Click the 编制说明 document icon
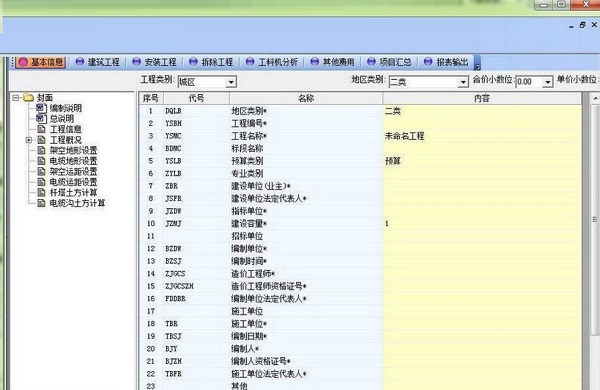Viewport: 600px width, 390px height. point(41,108)
